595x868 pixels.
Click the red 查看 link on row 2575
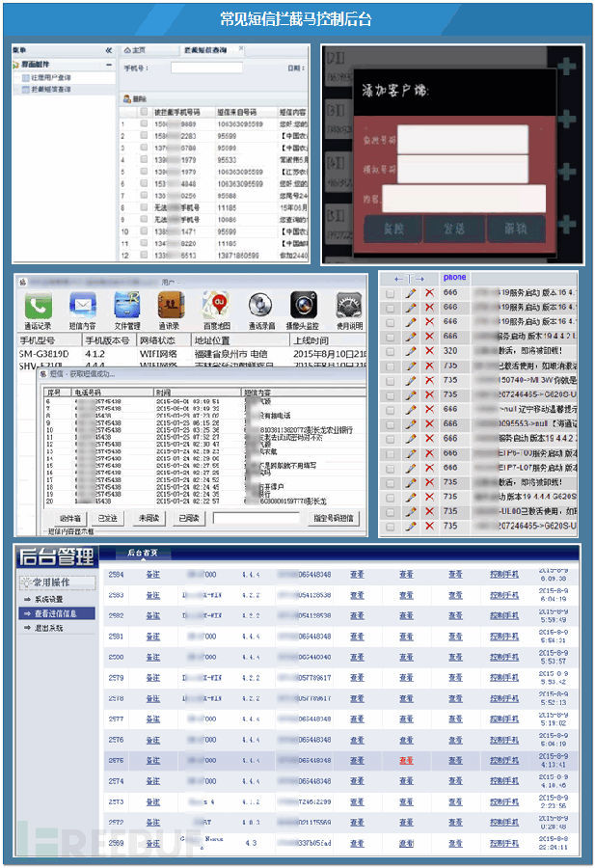pyautogui.click(x=406, y=761)
